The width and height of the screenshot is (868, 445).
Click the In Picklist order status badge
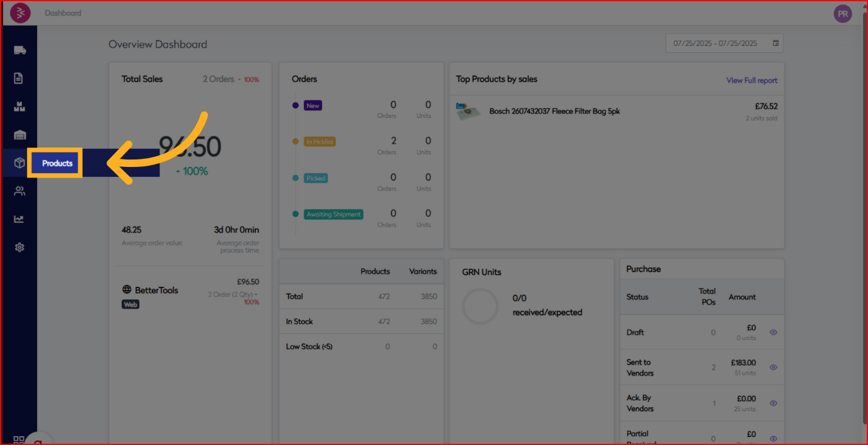tap(320, 142)
